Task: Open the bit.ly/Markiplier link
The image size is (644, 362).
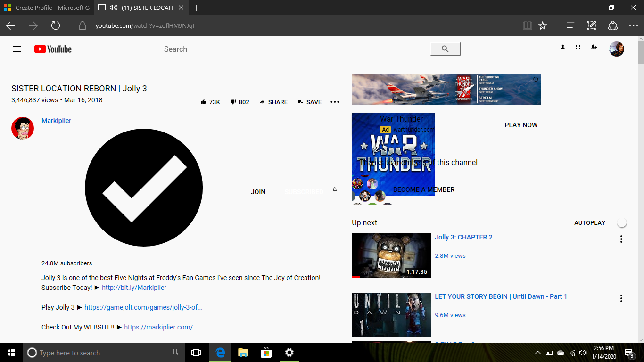Action: pos(134,288)
